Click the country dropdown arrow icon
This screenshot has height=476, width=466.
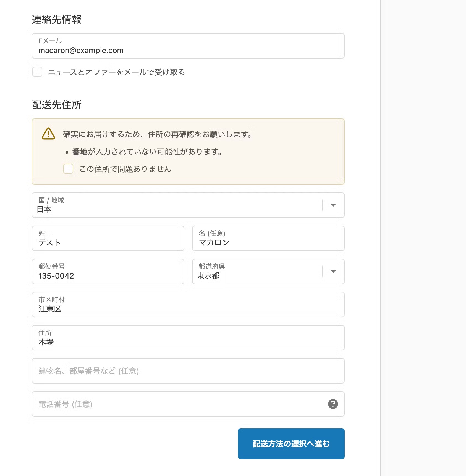(333, 205)
